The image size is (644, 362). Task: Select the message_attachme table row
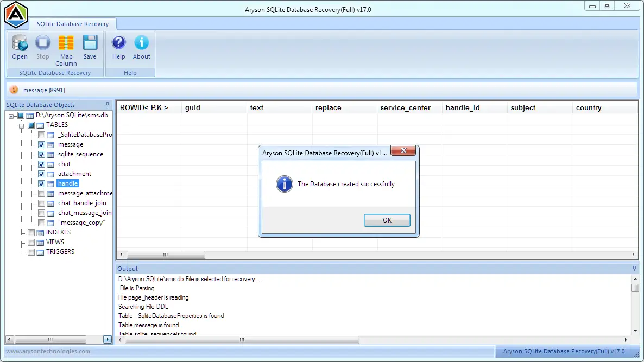point(85,193)
